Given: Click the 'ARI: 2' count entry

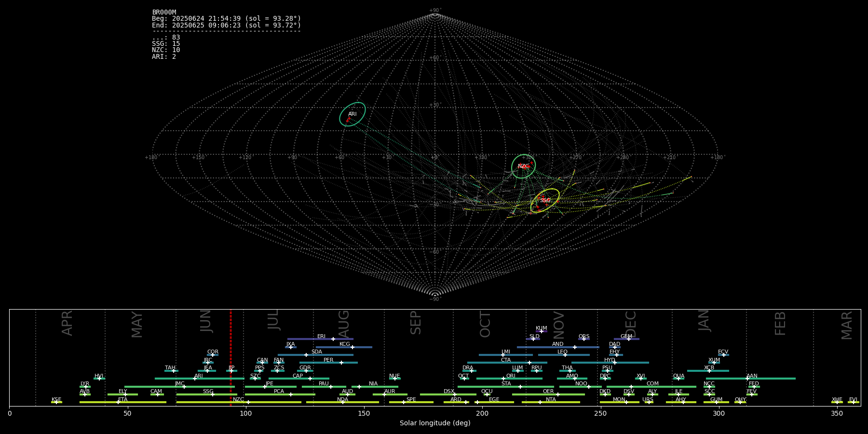Looking at the screenshot, I should click(x=164, y=56).
